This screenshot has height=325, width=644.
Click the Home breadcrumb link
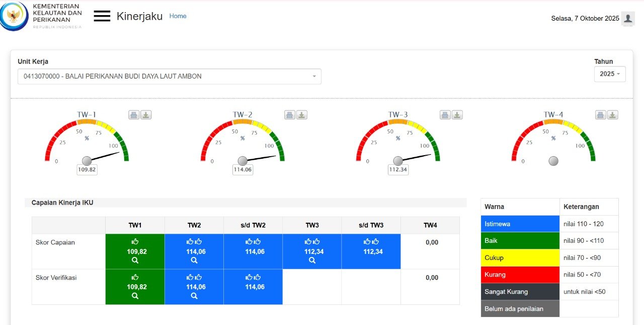point(178,16)
